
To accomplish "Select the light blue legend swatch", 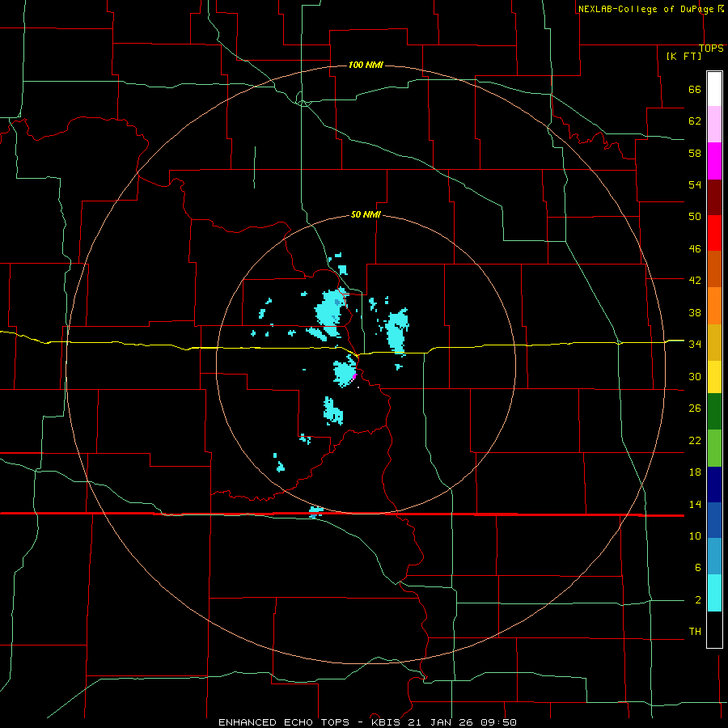I will [x=714, y=557].
